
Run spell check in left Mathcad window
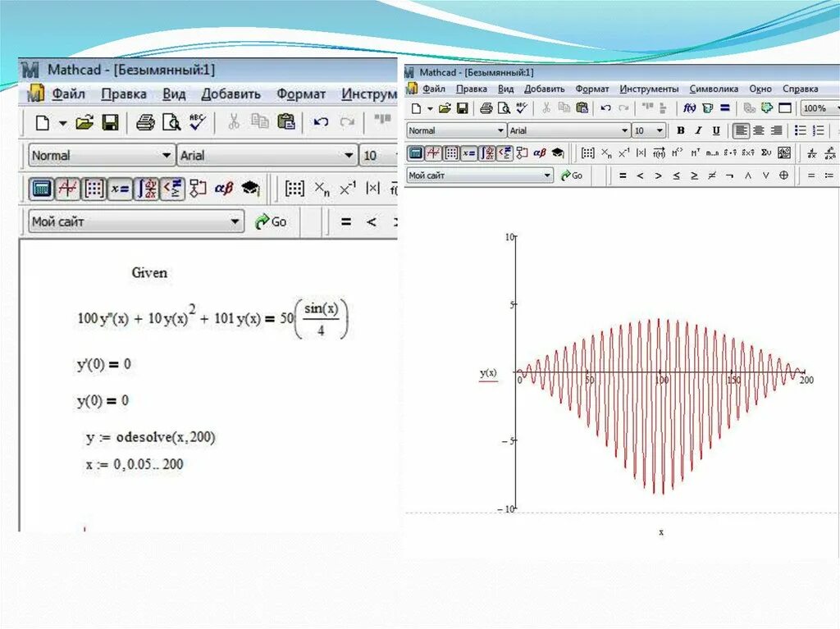pyautogui.click(x=197, y=121)
